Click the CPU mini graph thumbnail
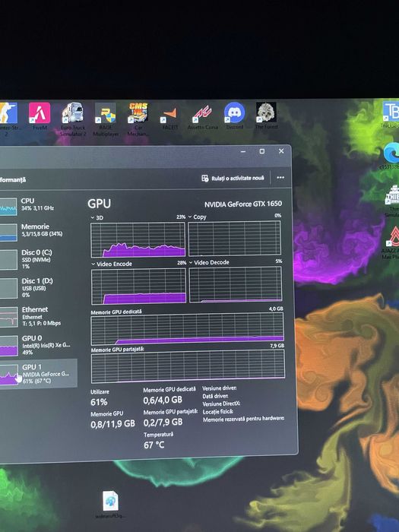This screenshot has width=399, height=532. [8, 207]
